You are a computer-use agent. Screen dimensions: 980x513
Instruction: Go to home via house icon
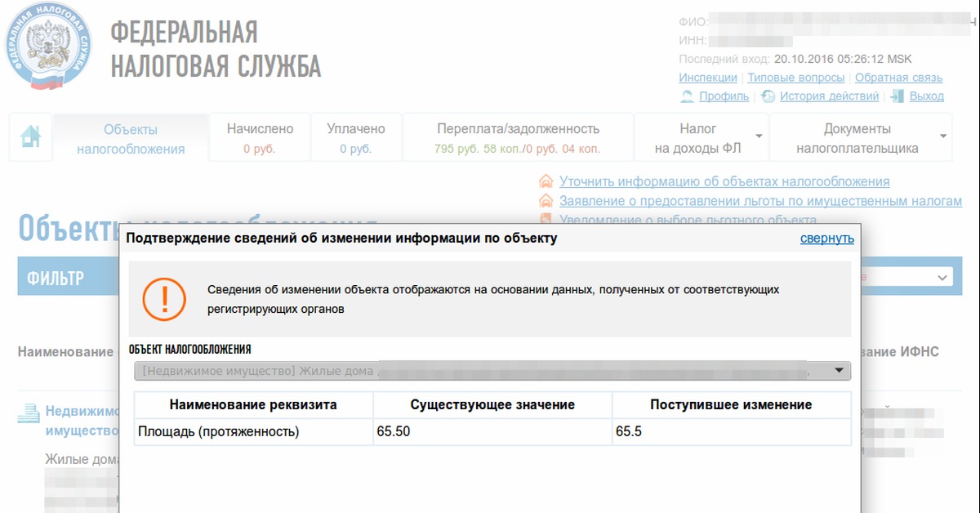(x=30, y=136)
